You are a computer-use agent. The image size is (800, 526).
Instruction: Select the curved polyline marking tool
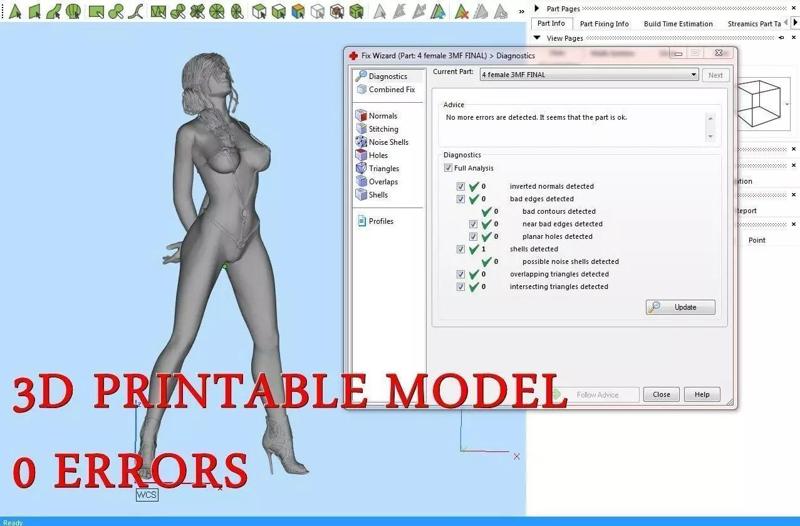coord(135,11)
